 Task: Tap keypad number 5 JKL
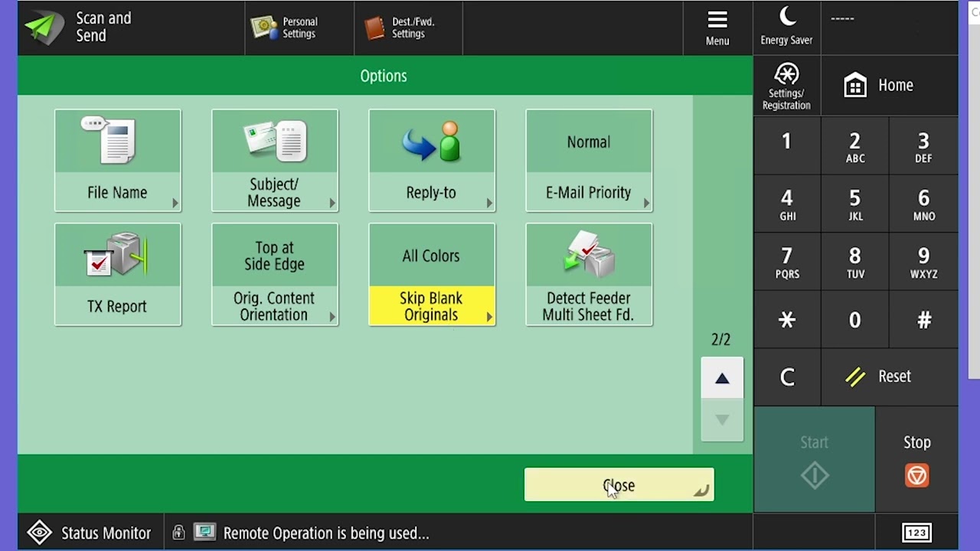[855, 204]
